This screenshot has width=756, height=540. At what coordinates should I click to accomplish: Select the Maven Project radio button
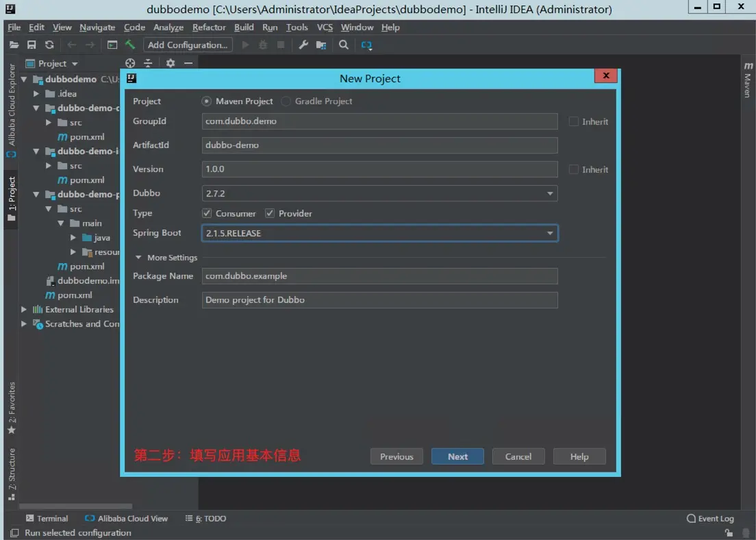point(206,101)
